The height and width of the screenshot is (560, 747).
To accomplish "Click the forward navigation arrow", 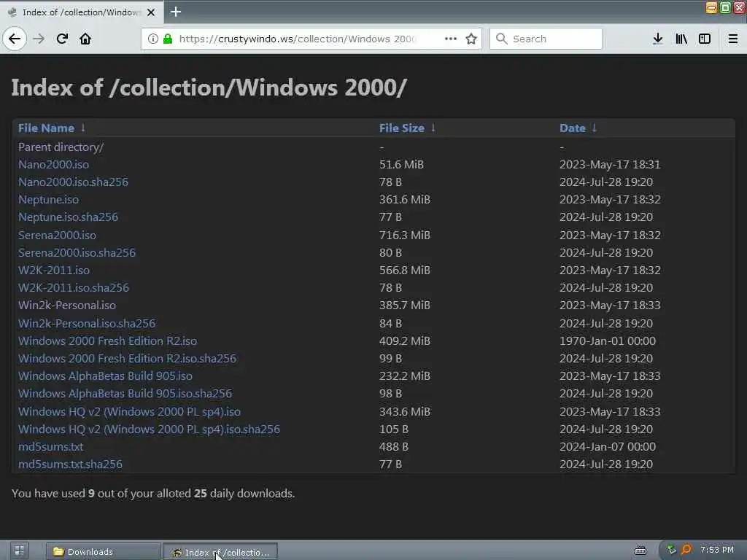I will pos(39,39).
